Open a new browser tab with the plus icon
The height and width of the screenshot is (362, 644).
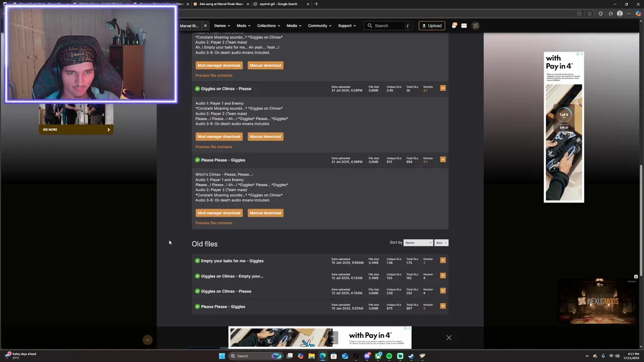click(316, 4)
